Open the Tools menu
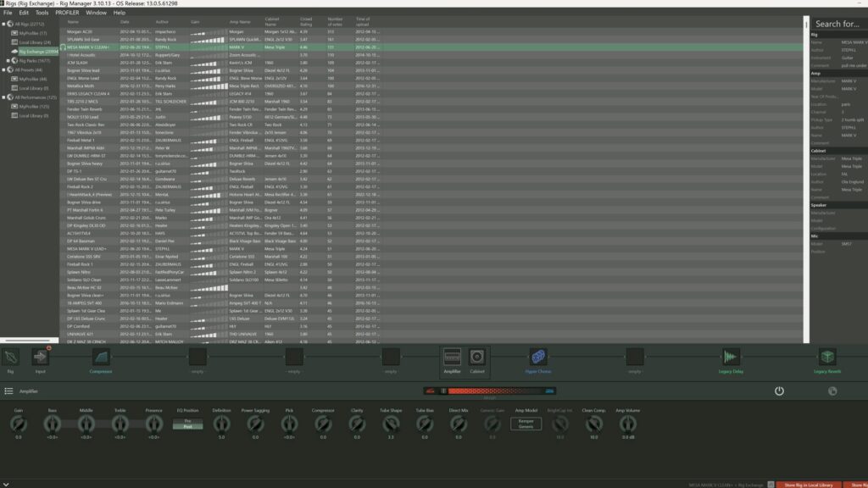The image size is (868, 488). tap(42, 13)
